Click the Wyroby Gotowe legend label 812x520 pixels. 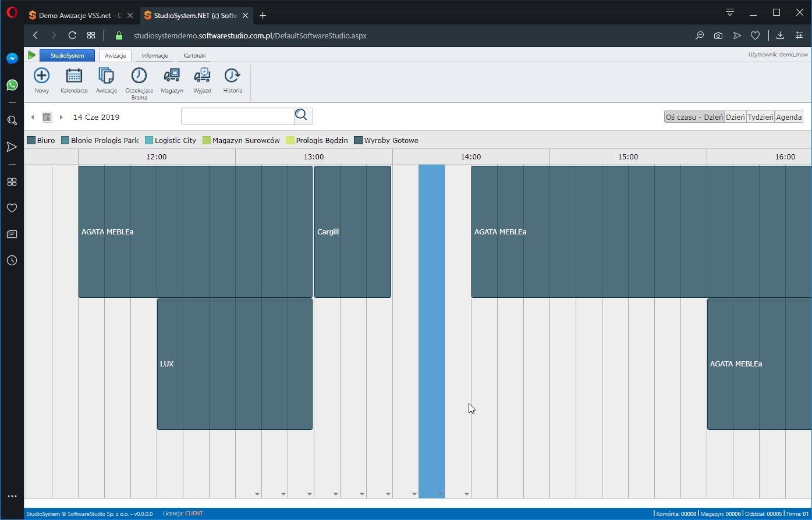tap(391, 140)
